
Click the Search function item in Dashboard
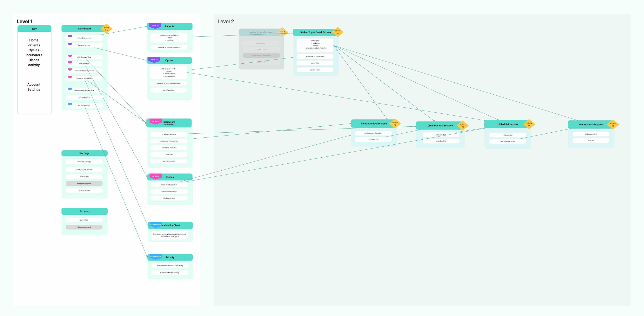point(84,98)
